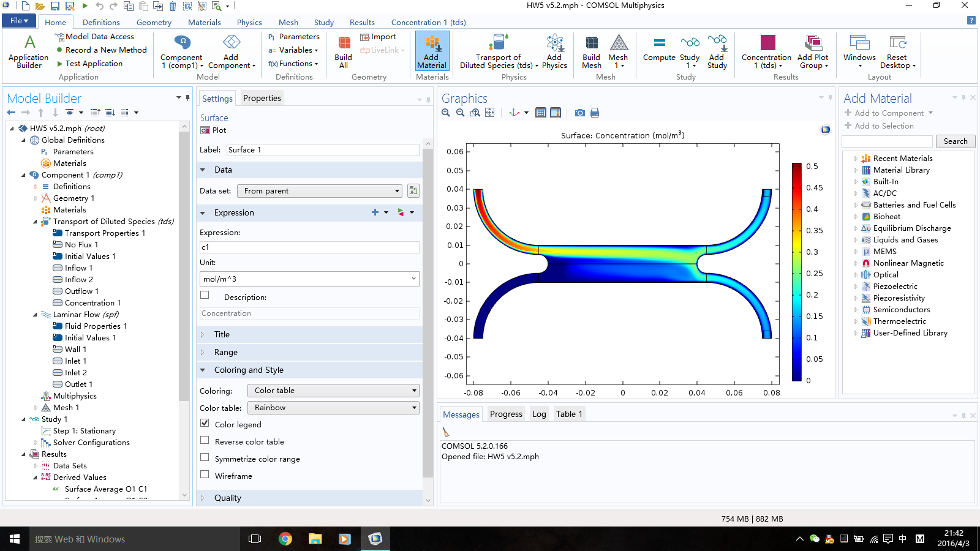Click the Save icon in quick access toolbar
This screenshot has height=551, width=980.
pyautogui.click(x=55, y=6)
